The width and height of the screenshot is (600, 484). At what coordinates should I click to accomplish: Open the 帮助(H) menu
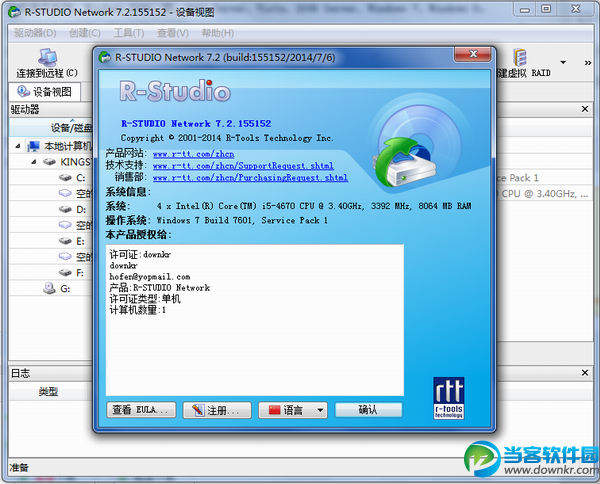point(218,33)
